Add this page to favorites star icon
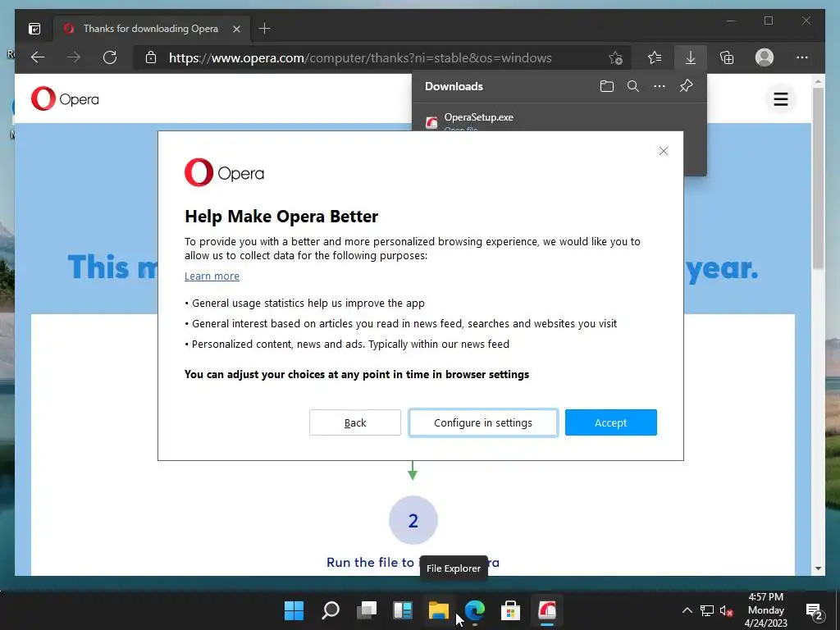840x630 pixels. [615, 57]
